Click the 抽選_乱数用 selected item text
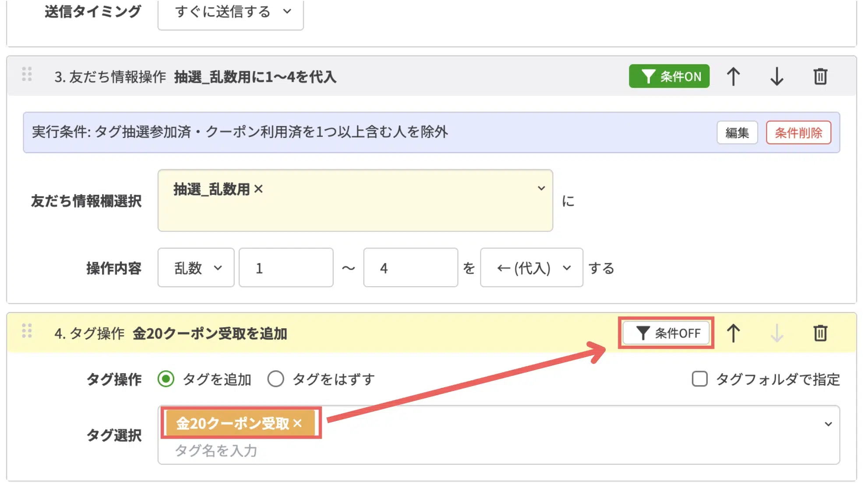This screenshot has width=868, height=491. click(212, 189)
